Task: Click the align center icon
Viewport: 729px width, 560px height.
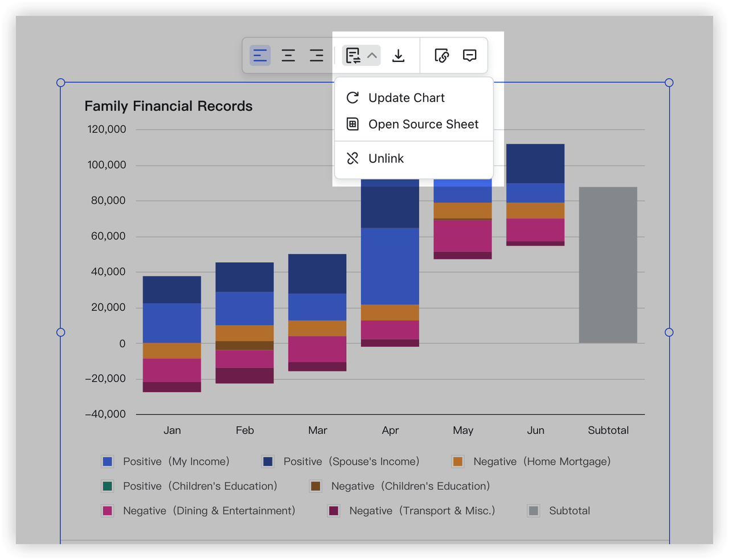Action: coord(288,55)
